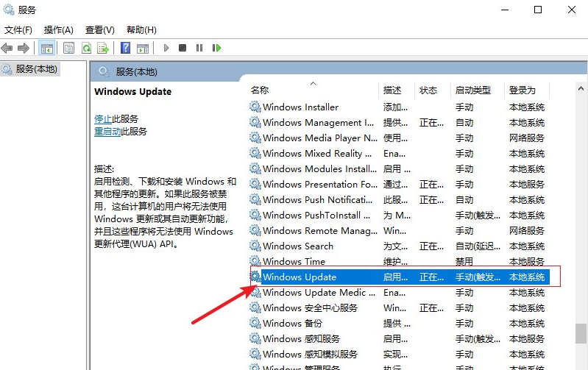Open the 帮助(H) menu

point(141,30)
